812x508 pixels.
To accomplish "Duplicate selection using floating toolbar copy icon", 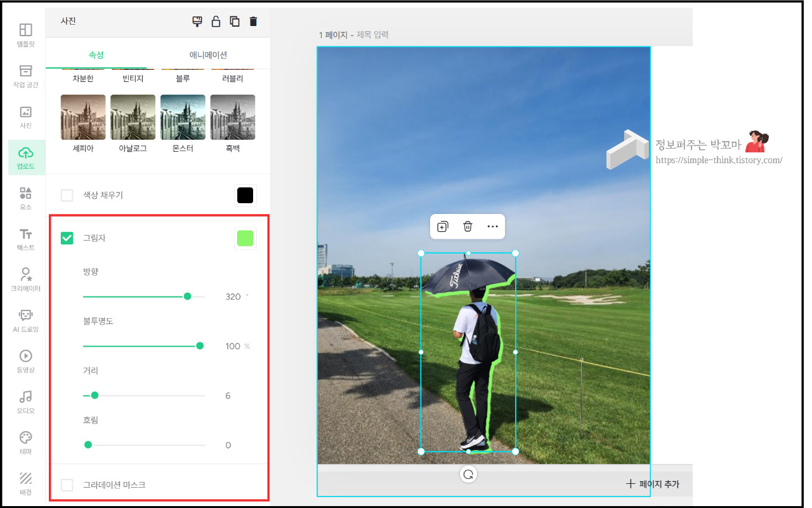I will coord(442,226).
